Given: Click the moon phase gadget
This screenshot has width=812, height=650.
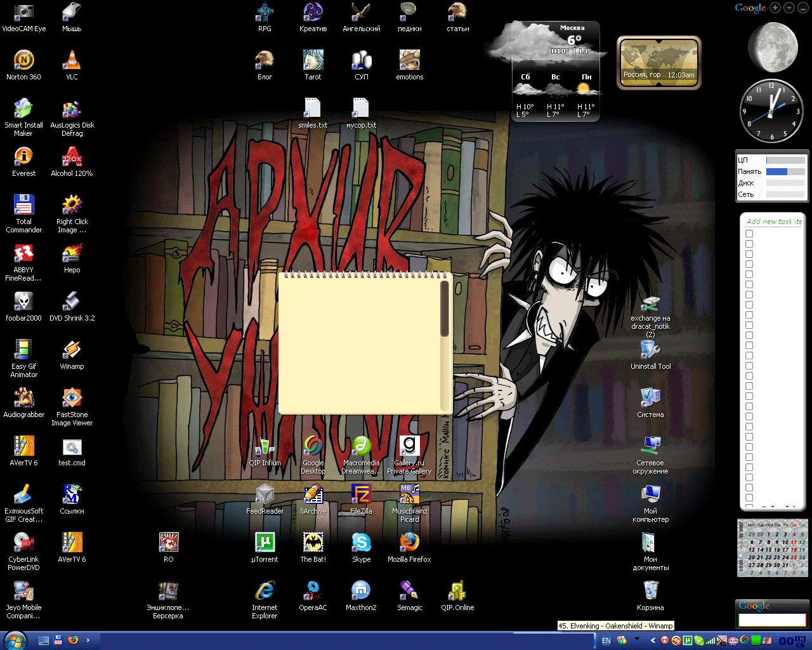Looking at the screenshot, I should (773, 48).
